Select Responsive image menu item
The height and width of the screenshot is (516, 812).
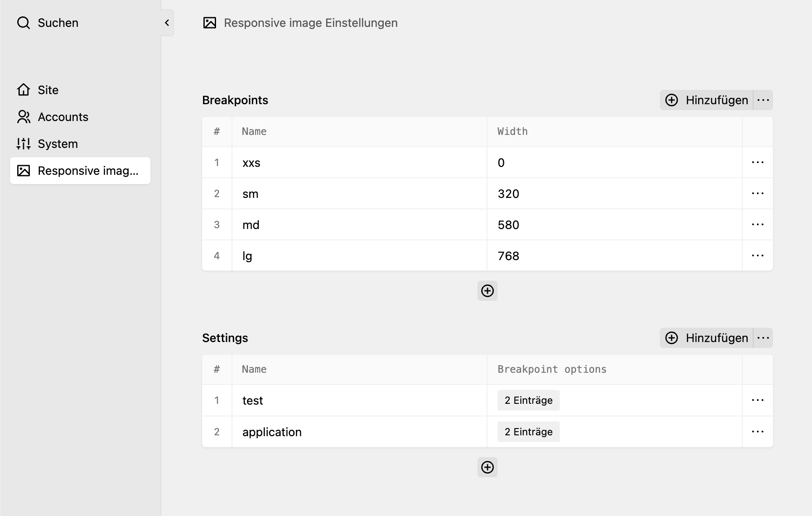tap(80, 171)
